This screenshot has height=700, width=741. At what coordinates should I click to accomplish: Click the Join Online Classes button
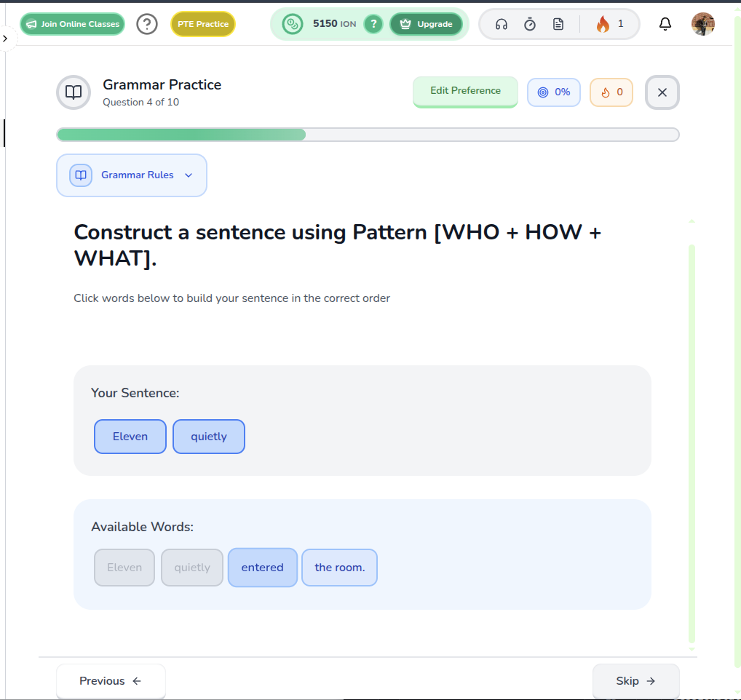[72, 24]
